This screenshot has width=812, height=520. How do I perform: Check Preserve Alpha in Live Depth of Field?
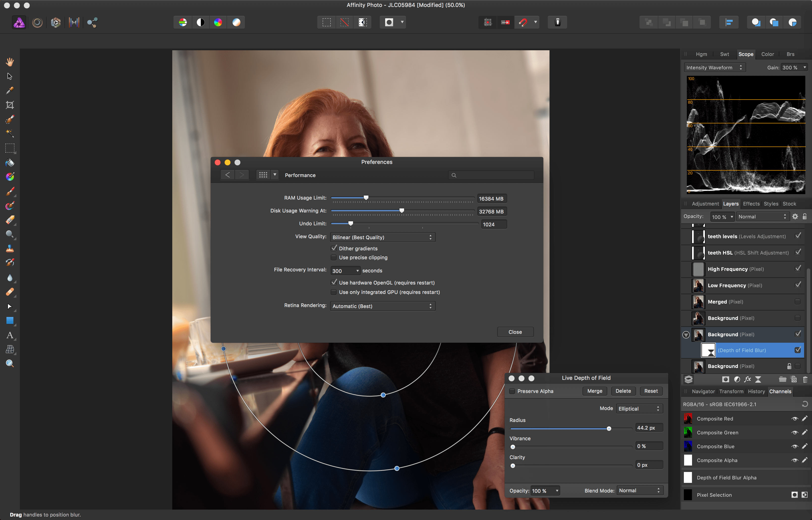click(512, 391)
